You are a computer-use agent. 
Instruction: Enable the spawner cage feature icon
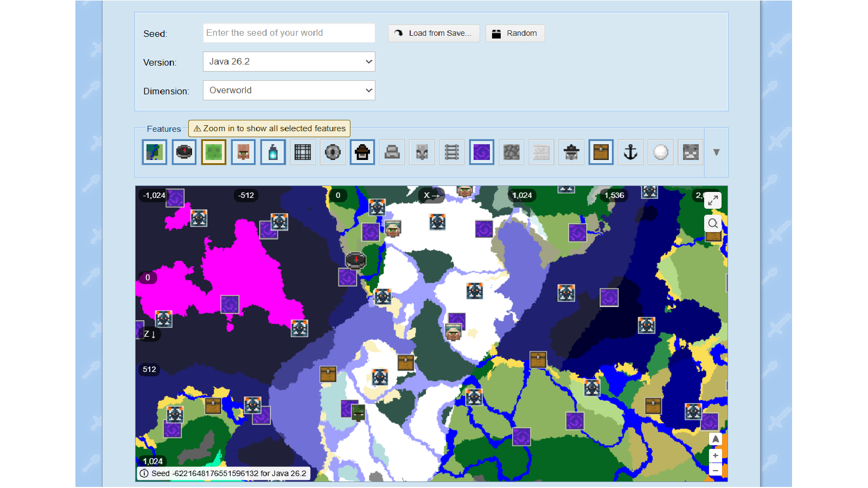coord(303,152)
